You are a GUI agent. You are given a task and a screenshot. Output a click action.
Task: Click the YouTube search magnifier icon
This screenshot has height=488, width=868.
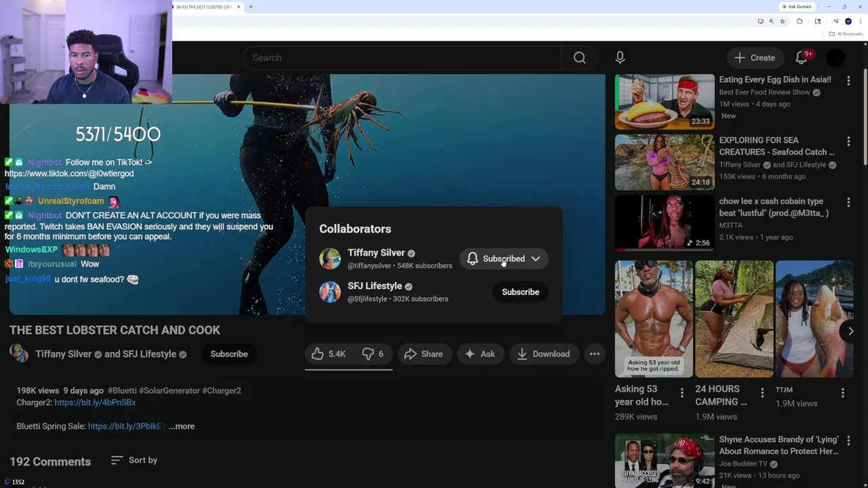click(579, 58)
